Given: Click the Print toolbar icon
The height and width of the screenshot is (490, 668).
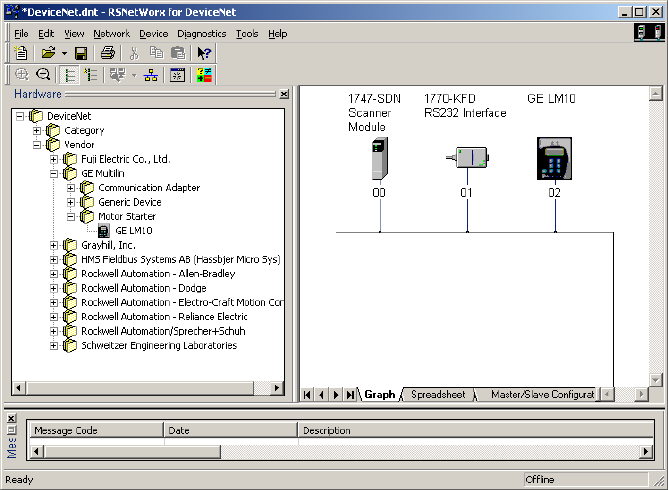Looking at the screenshot, I should [x=107, y=53].
